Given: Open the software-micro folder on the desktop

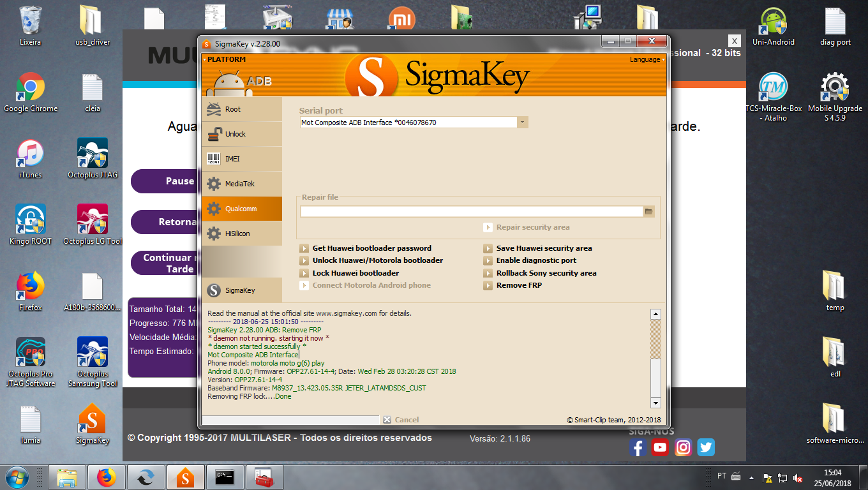Looking at the screenshot, I should pyautogui.click(x=835, y=424).
